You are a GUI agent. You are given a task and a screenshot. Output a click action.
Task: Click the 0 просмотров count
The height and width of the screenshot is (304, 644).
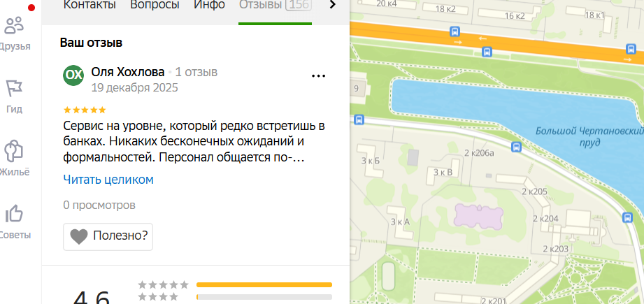(x=99, y=205)
